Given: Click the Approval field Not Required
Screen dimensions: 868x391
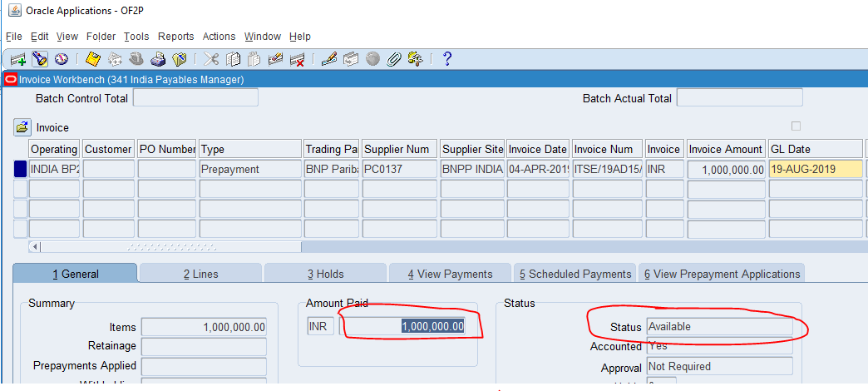Looking at the screenshot, I should point(720,366).
